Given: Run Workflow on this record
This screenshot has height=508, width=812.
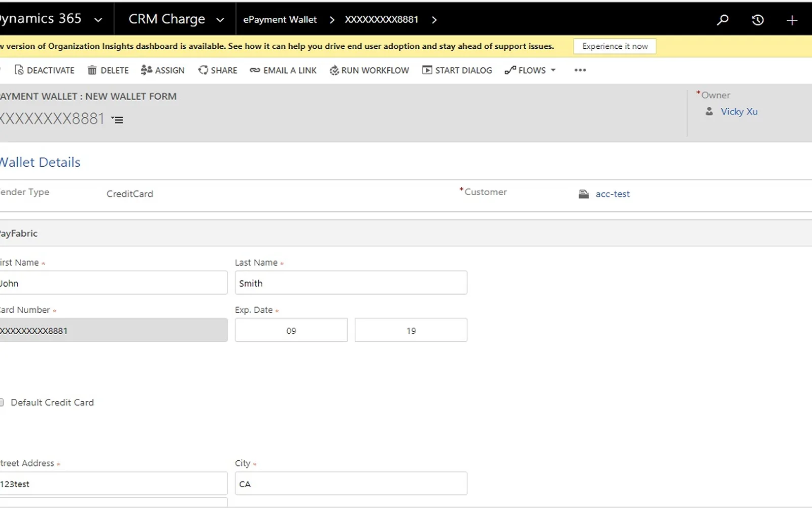Looking at the screenshot, I should (369, 70).
